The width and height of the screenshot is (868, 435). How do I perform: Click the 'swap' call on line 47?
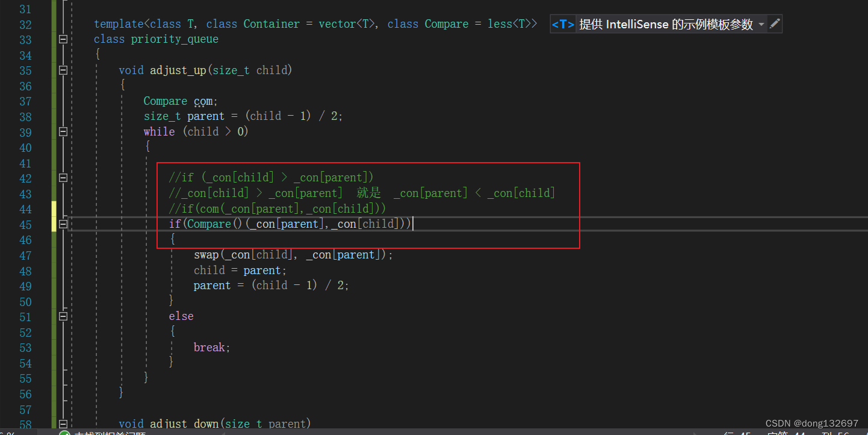point(206,255)
